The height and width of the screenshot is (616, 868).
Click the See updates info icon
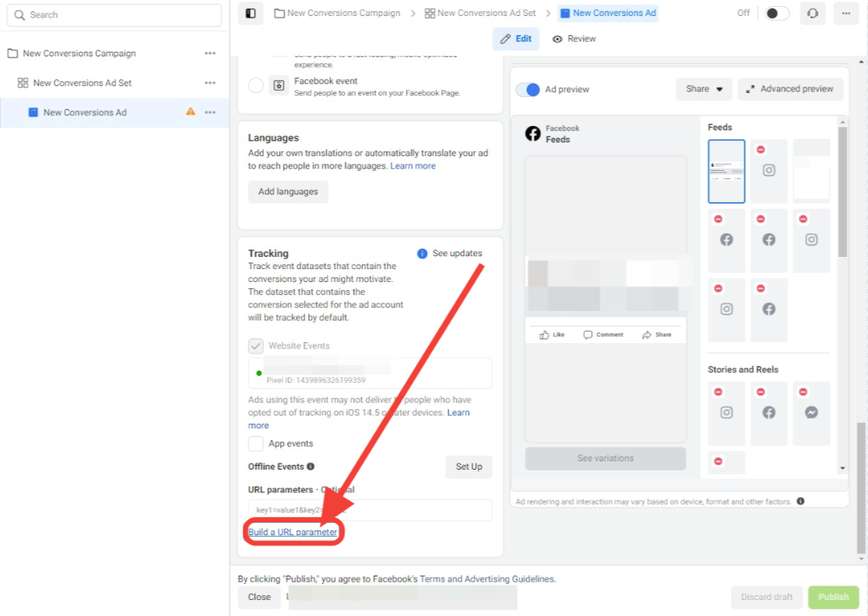pyautogui.click(x=422, y=253)
